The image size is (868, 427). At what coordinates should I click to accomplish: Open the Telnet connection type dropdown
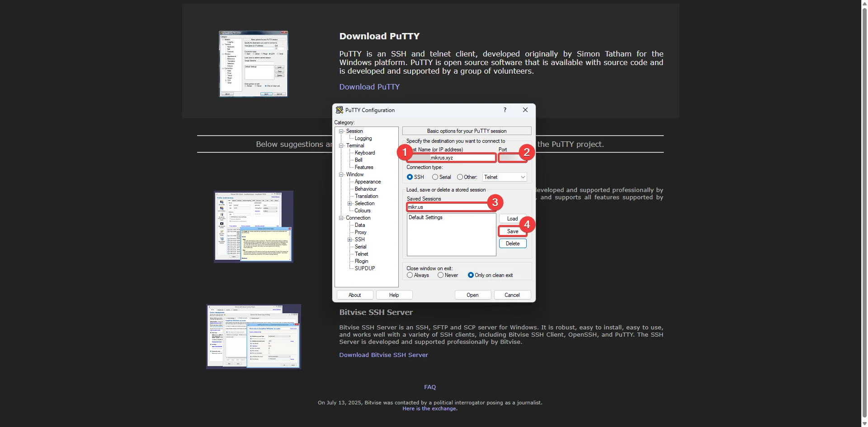(x=505, y=177)
